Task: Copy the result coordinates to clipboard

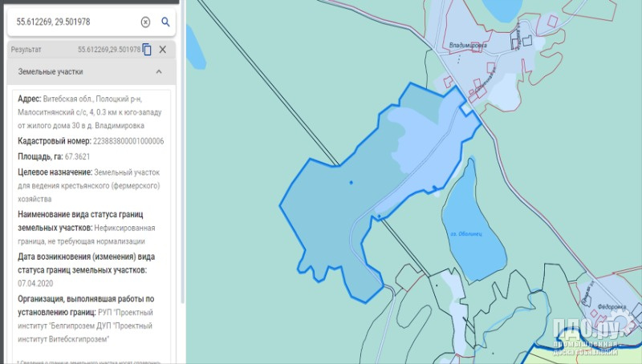Action: (147, 50)
